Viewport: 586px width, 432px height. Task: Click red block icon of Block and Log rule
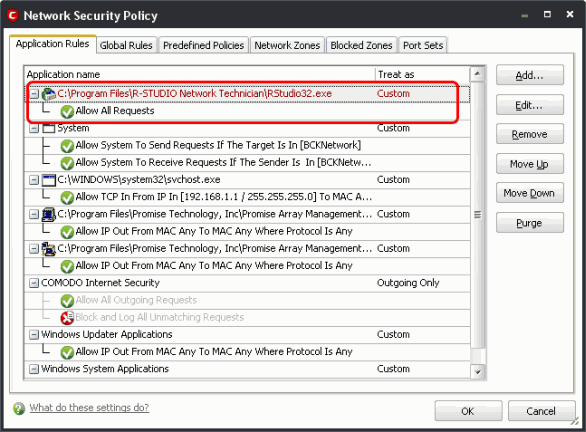[x=67, y=318]
